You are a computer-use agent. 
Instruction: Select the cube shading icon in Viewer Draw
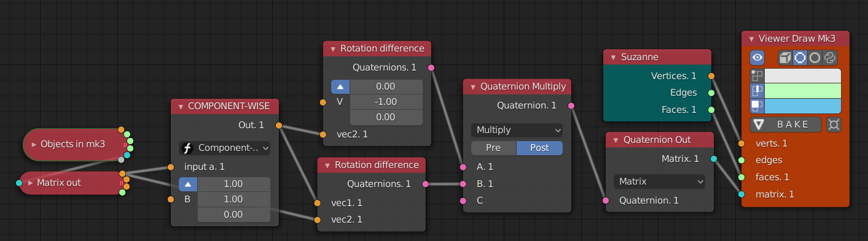[x=785, y=58]
